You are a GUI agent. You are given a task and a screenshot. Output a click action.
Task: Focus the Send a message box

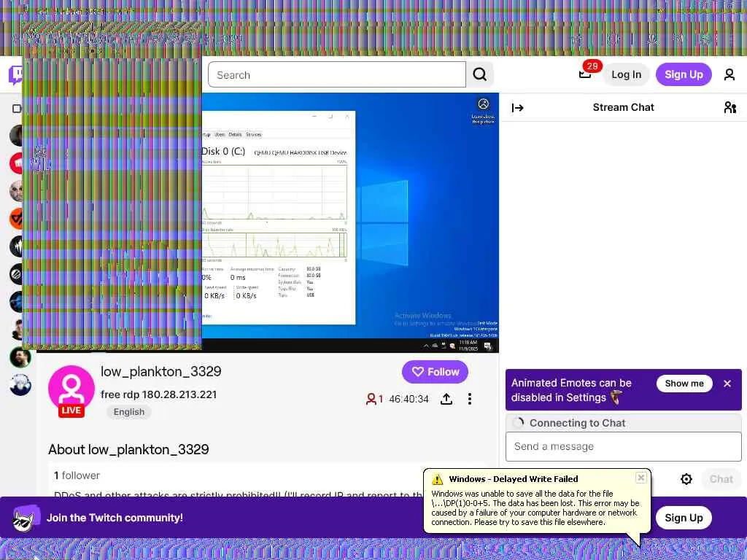(x=623, y=447)
